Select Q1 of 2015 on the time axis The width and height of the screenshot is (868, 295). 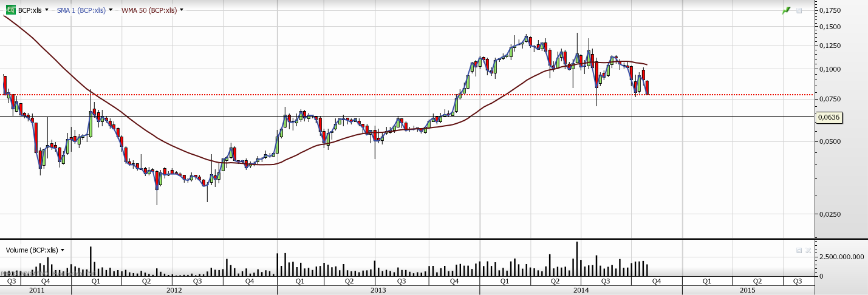click(x=707, y=281)
